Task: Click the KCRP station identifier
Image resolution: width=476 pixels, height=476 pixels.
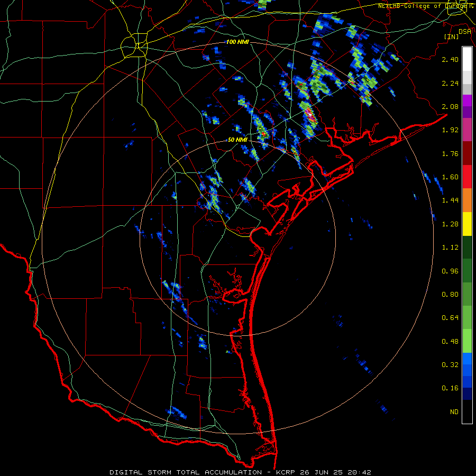Action: pyautogui.click(x=286, y=472)
